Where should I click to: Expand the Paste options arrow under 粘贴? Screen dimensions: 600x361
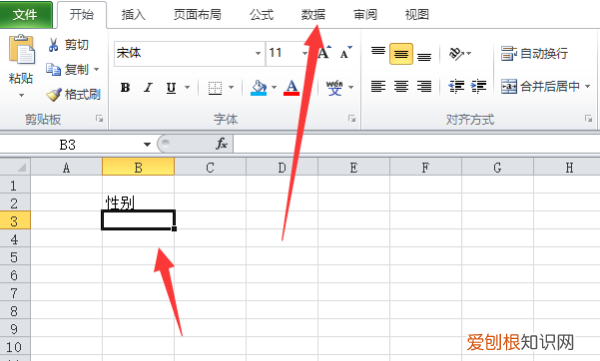click(x=21, y=95)
